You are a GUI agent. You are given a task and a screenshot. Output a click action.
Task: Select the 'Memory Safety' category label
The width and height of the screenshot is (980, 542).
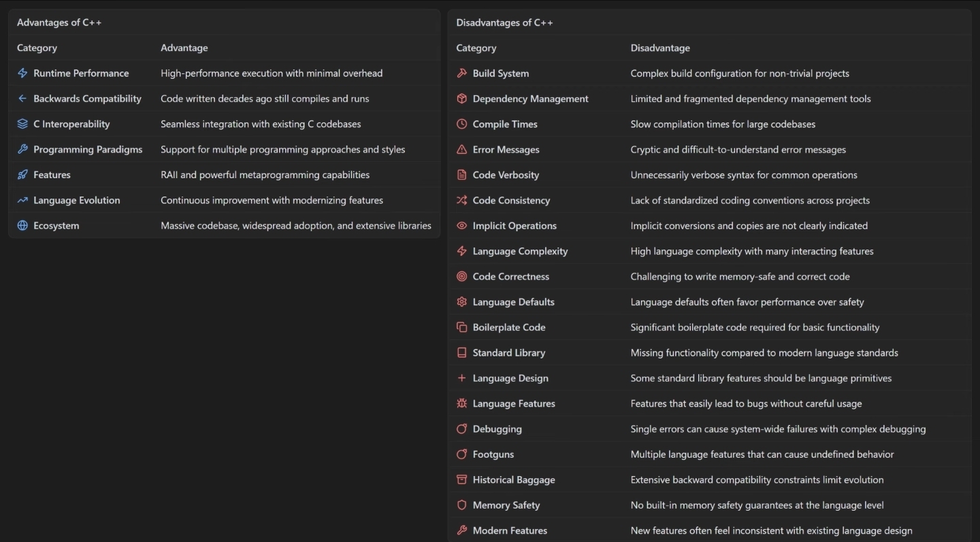(506, 505)
